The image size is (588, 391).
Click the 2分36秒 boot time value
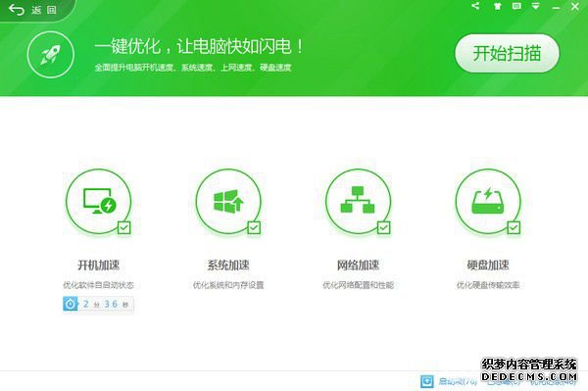pos(106,304)
